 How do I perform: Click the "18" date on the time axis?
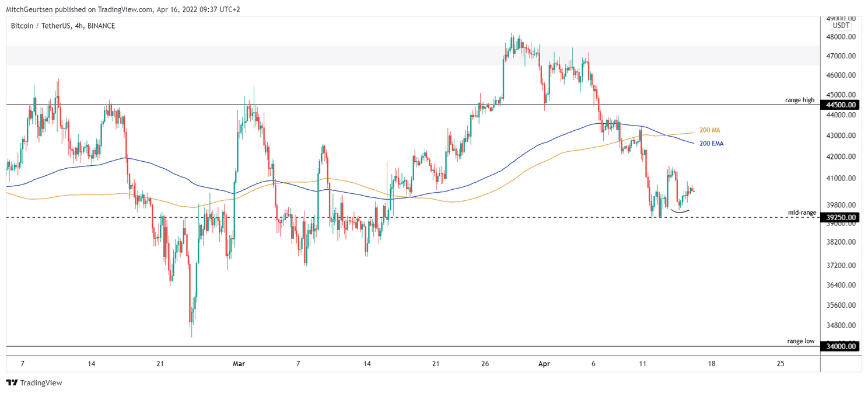pyautogui.click(x=711, y=363)
